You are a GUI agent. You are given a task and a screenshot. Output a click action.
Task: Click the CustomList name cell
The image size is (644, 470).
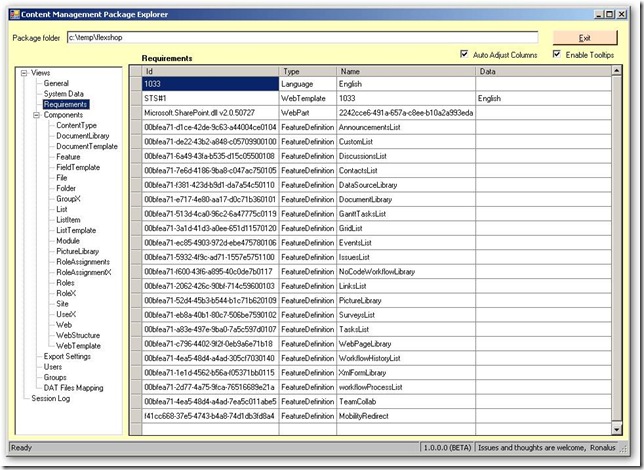tap(406, 142)
